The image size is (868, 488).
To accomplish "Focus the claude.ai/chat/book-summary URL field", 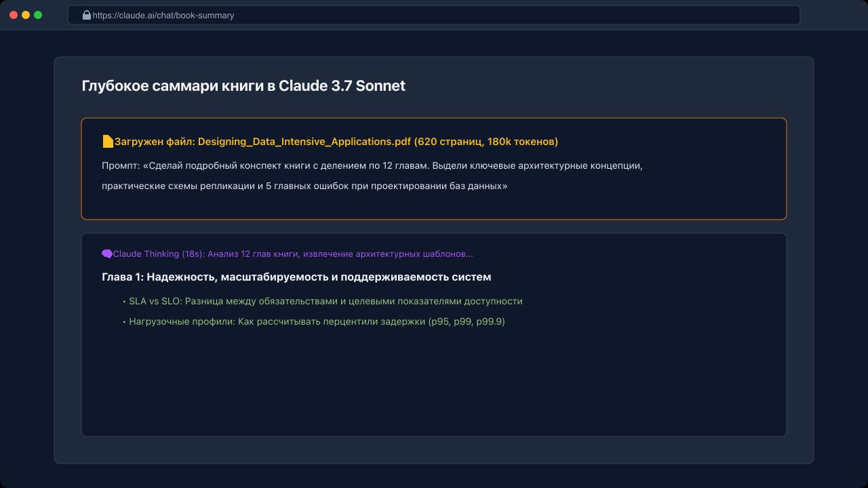I will (434, 15).
